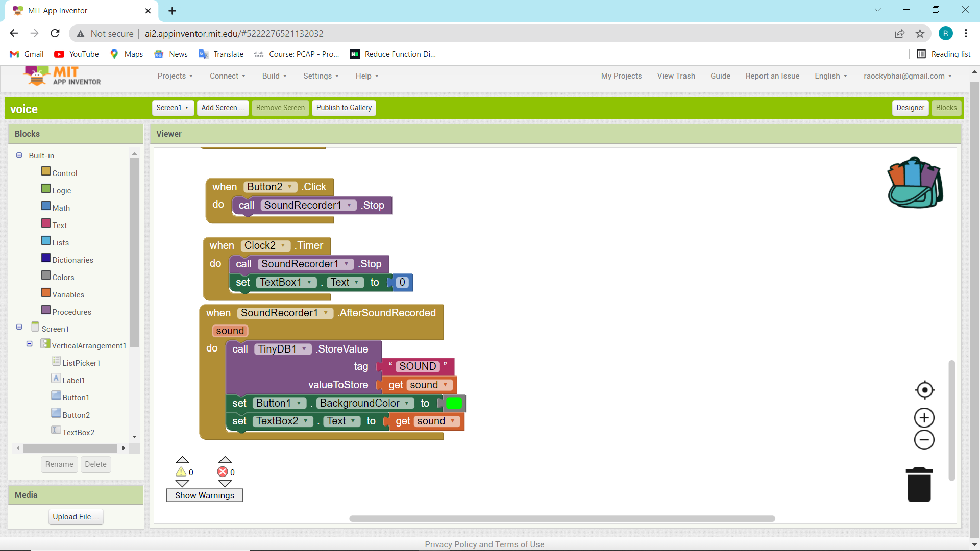Screen dimensions: 980x551
Task: Open English language dropdown
Action: [831, 76]
